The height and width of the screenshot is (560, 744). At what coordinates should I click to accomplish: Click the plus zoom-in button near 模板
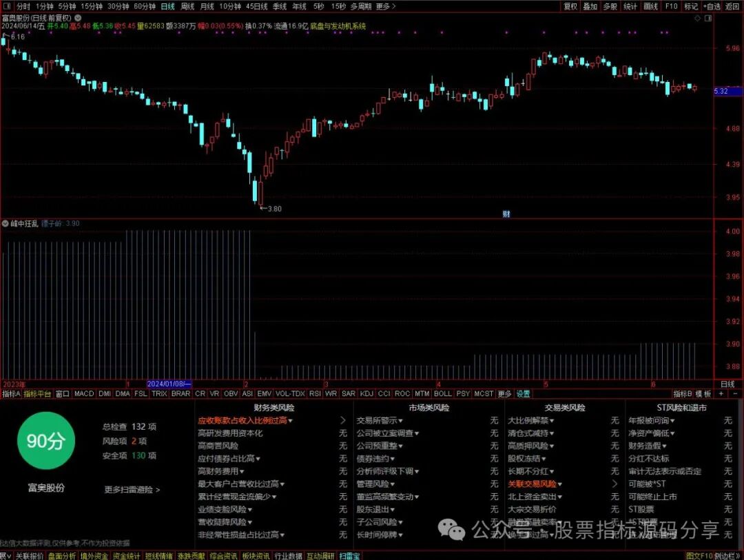pyautogui.click(x=721, y=393)
